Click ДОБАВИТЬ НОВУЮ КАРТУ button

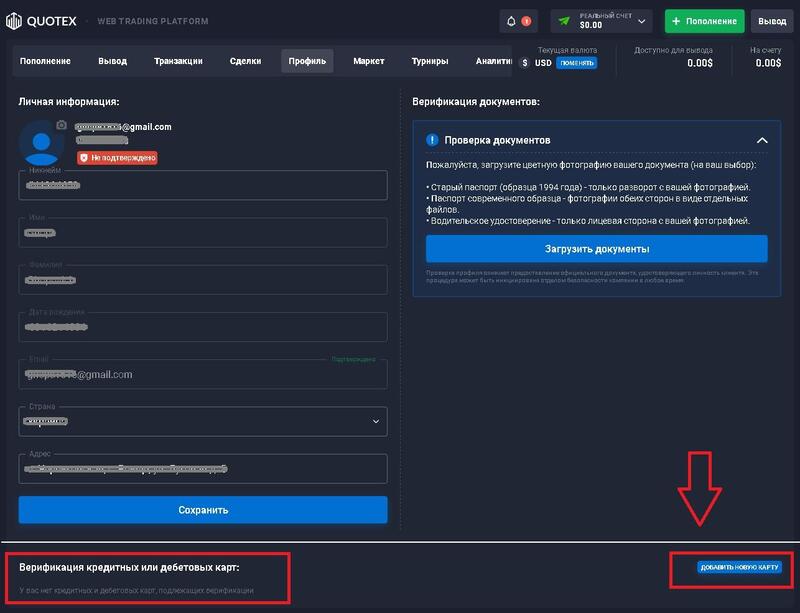coord(738,567)
